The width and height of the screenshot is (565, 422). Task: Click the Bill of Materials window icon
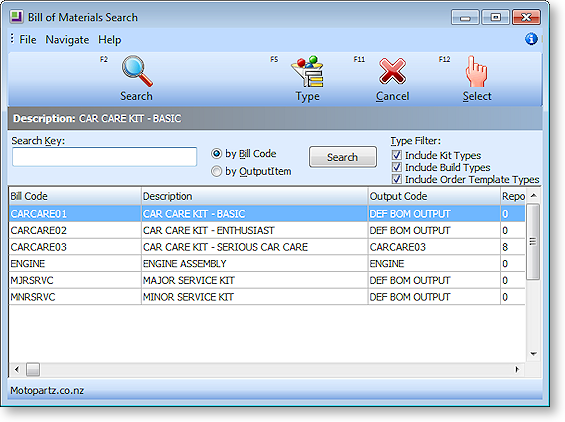[17, 17]
